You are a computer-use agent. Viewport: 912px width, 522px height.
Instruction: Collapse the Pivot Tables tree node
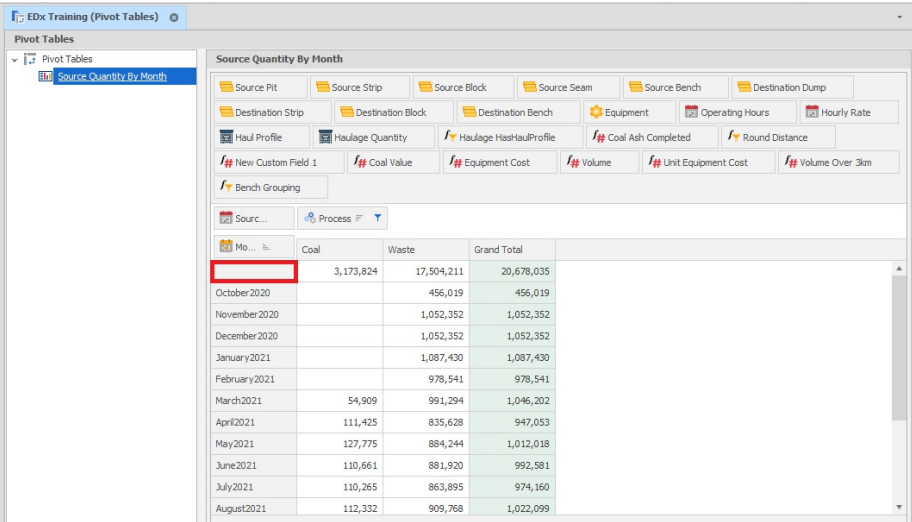pyautogui.click(x=14, y=60)
